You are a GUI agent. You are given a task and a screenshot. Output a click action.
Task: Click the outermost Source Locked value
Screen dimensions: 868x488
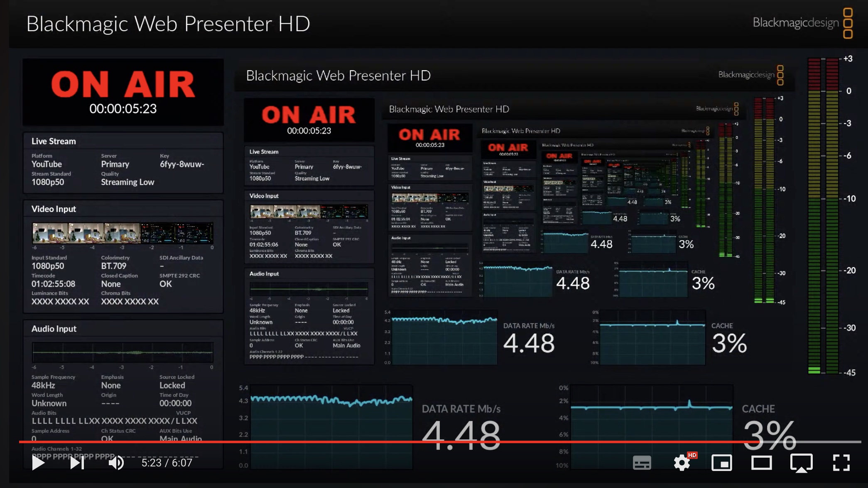pyautogui.click(x=172, y=385)
